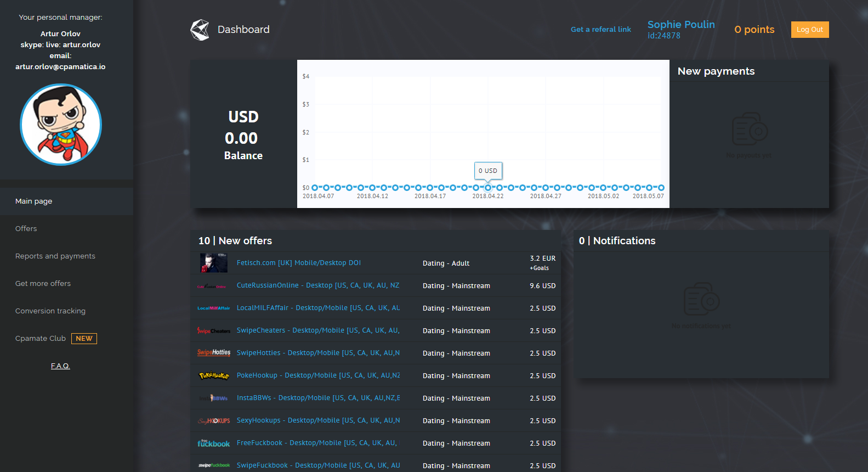Open CuteRussianOnline Desktop offer link
The image size is (868, 472).
[x=318, y=285]
